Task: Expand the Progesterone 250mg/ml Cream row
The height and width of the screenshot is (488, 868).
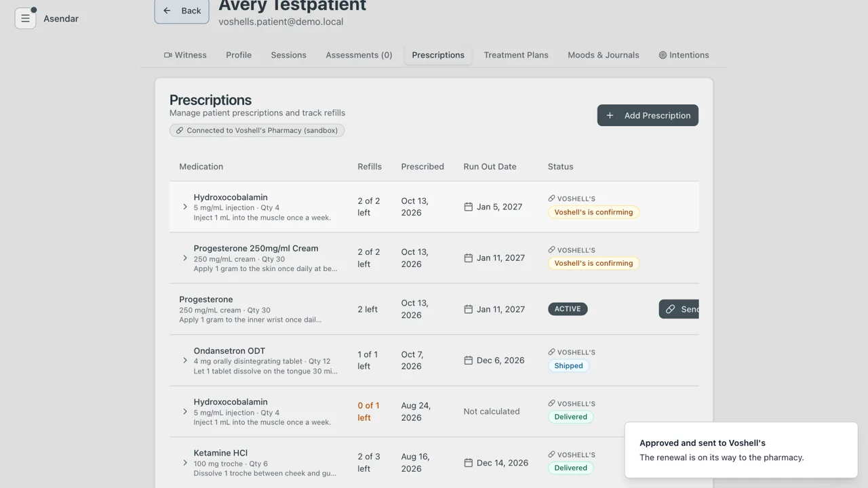Action: 185,258
